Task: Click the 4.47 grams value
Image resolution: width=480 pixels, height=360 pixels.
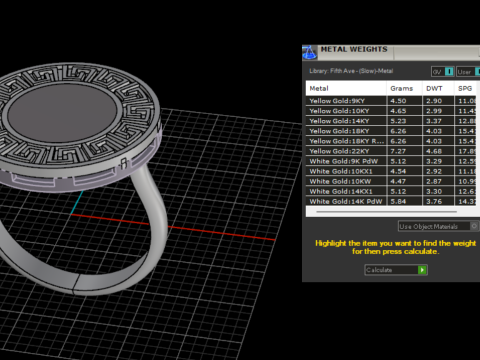Action: point(398,181)
